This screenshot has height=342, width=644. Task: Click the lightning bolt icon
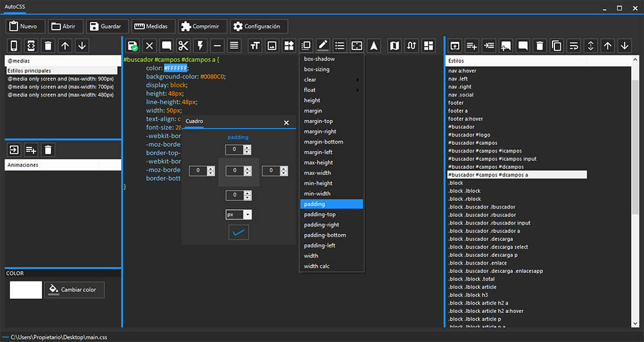[200, 46]
